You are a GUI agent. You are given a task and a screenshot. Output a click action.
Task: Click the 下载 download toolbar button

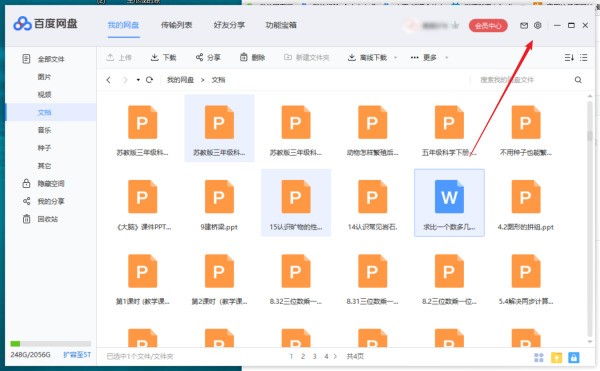[163, 57]
